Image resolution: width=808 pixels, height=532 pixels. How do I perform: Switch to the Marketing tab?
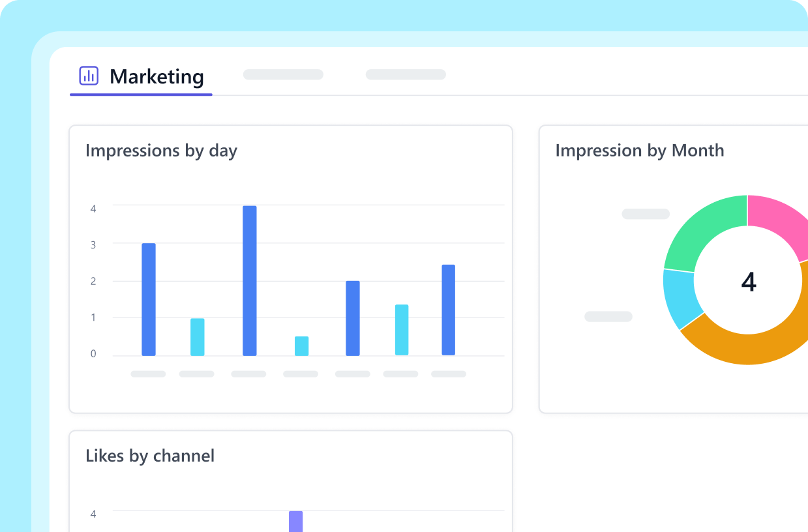(x=157, y=76)
